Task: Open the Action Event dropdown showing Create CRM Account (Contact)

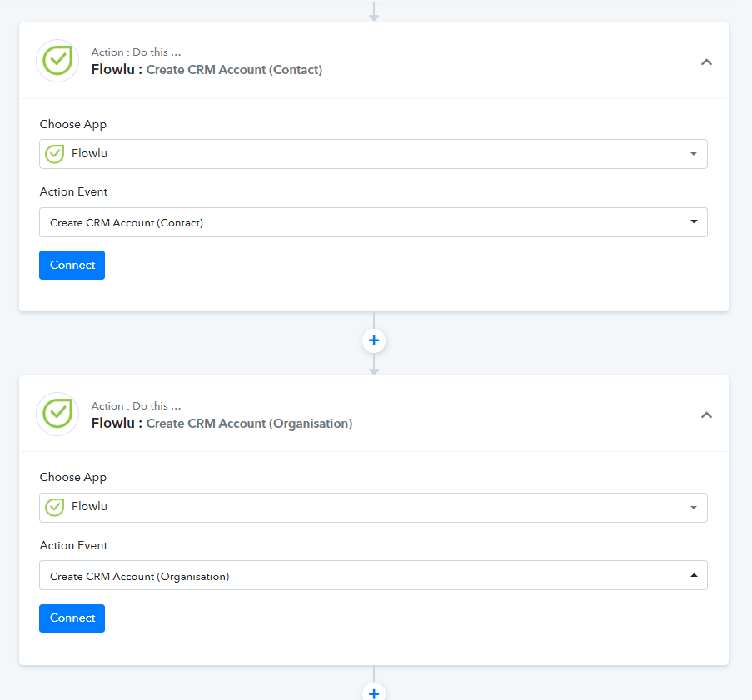Action: [373, 222]
